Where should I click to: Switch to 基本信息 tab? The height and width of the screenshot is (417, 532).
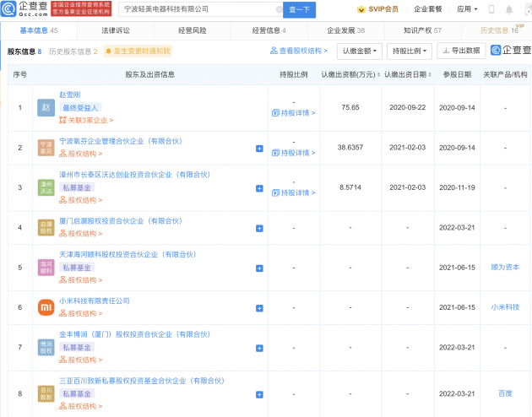(39, 30)
